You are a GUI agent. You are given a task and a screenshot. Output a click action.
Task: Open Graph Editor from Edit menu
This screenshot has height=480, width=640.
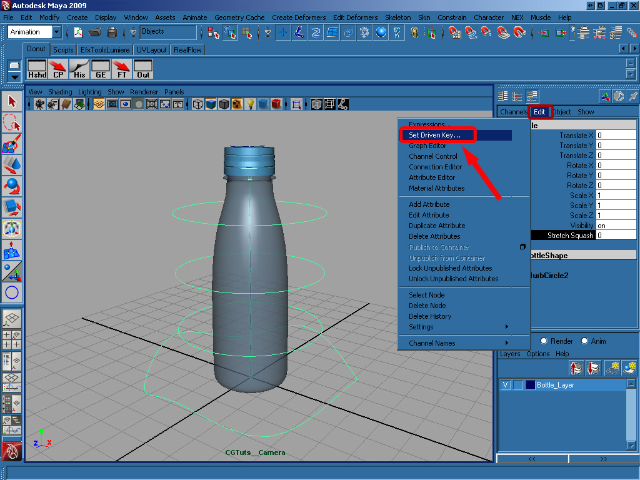[427, 146]
